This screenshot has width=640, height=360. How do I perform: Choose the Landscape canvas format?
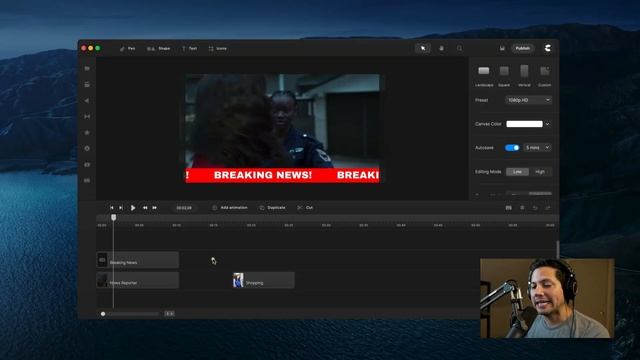pos(484,76)
